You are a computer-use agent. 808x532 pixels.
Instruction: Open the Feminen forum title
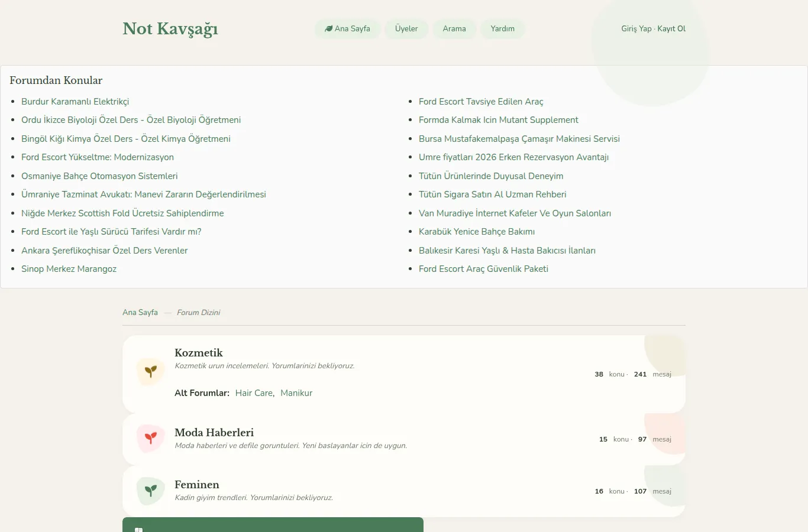pos(197,485)
